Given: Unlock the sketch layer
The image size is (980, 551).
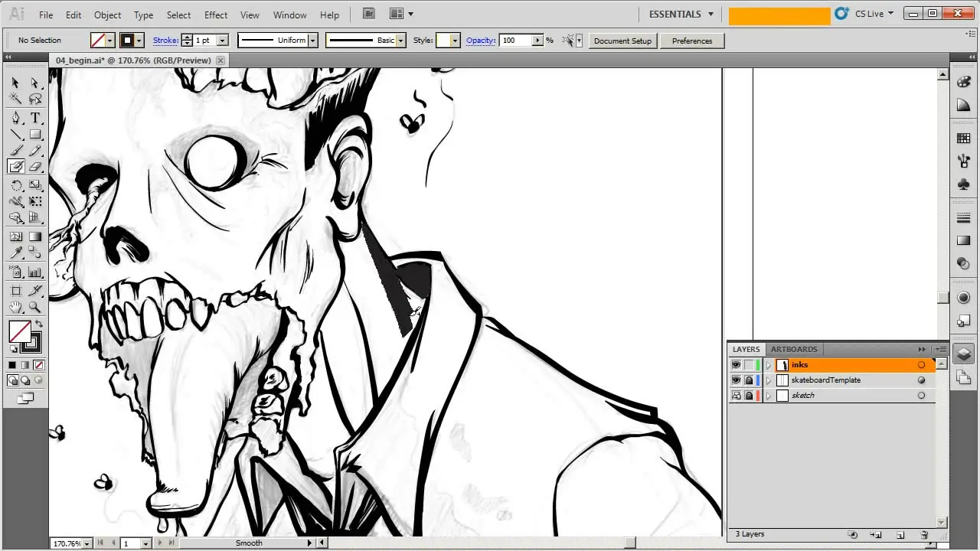Looking at the screenshot, I should pyautogui.click(x=749, y=396).
